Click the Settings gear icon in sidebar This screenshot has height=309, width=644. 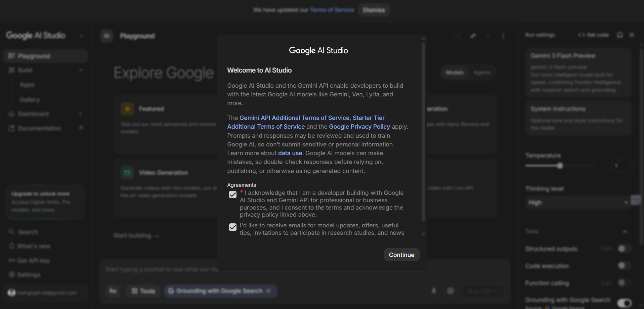[x=12, y=275]
